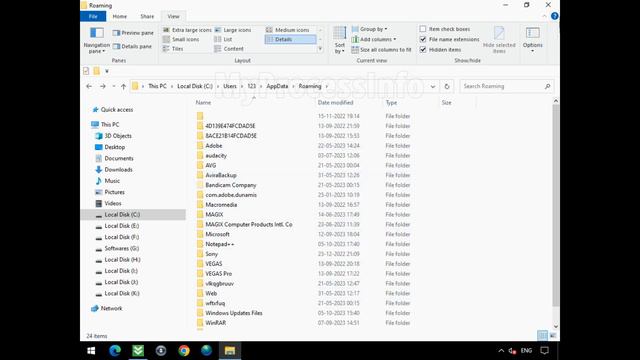
Task: Go back to previous folder
Action: click(89, 87)
